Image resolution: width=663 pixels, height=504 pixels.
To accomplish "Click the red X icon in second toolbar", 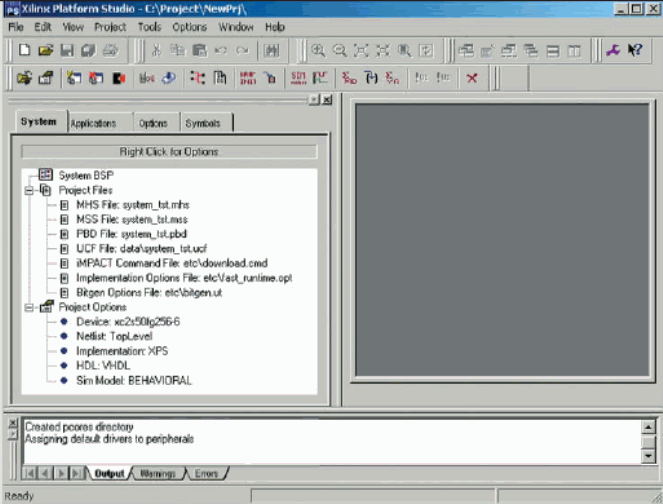I will 472,77.
